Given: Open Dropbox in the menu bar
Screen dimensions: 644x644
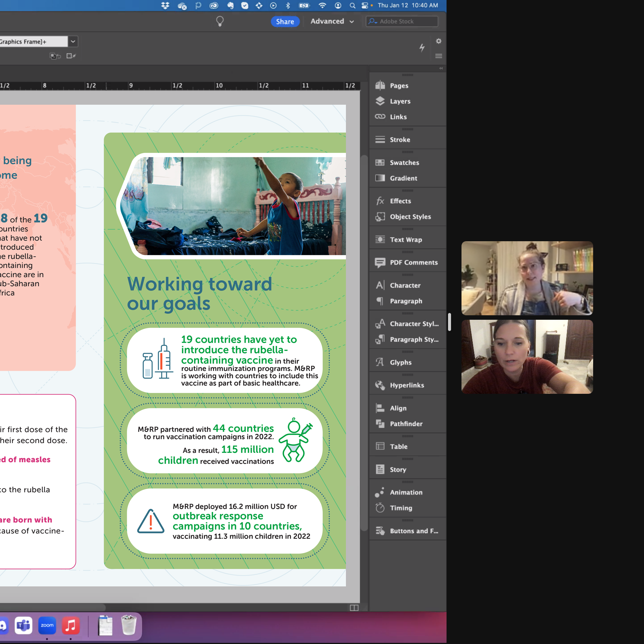Looking at the screenshot, I should (165, 5).
